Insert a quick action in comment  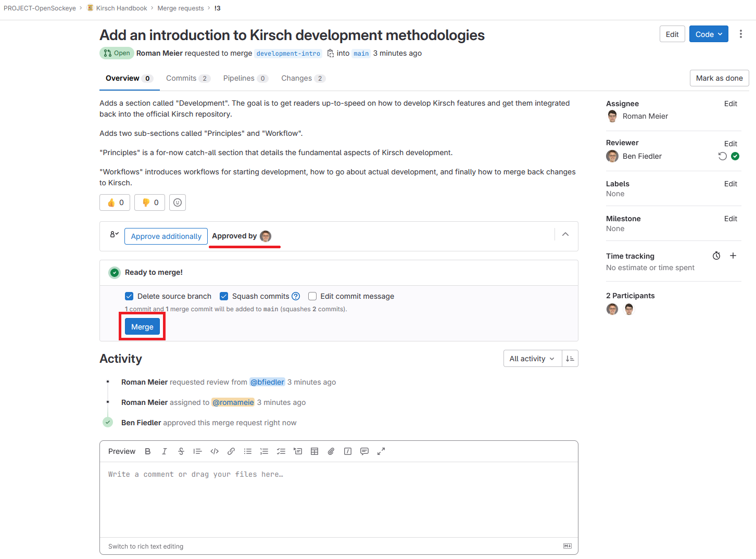click(348, 451)
